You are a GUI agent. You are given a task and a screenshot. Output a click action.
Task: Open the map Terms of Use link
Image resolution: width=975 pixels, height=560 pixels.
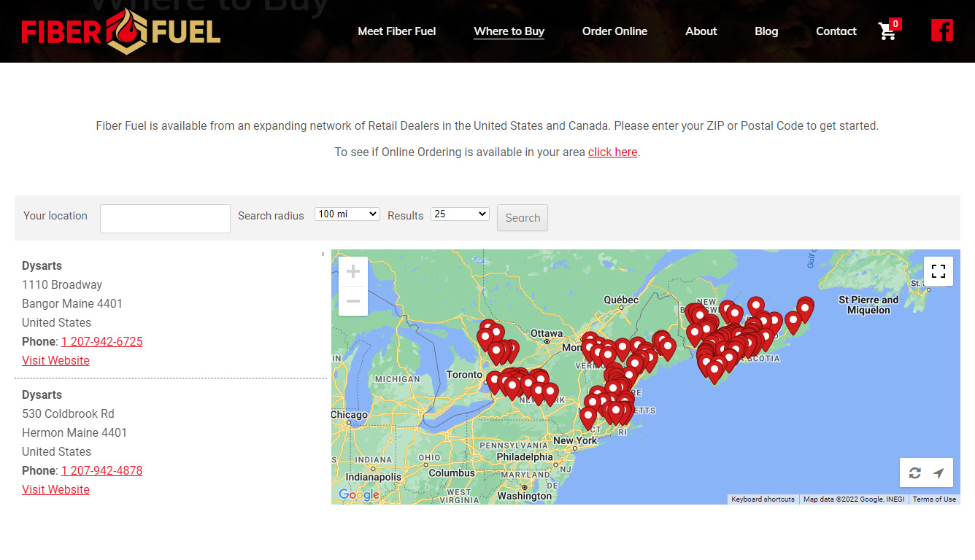(934, 499)
